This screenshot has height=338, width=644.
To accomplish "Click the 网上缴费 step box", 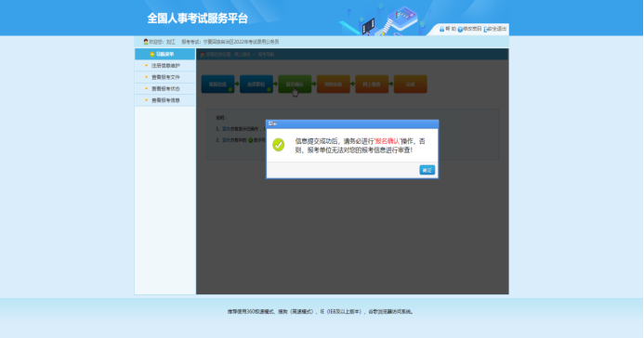I will pyautogui.click(x=372, y=84).
